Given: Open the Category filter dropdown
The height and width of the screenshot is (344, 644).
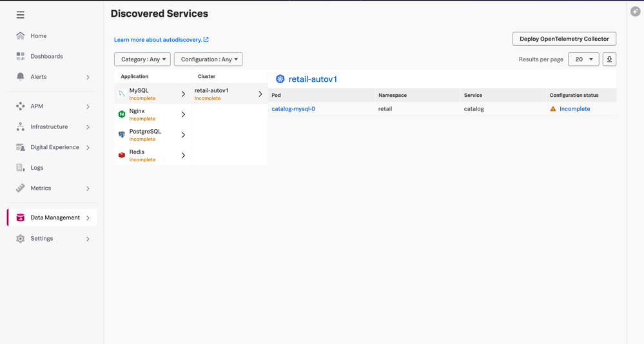Looking at the screenshot, I should click(x=142, y=59).
